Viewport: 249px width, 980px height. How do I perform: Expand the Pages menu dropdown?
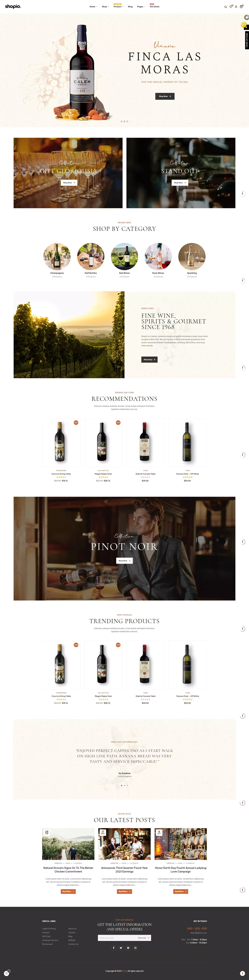click(141, 7)
